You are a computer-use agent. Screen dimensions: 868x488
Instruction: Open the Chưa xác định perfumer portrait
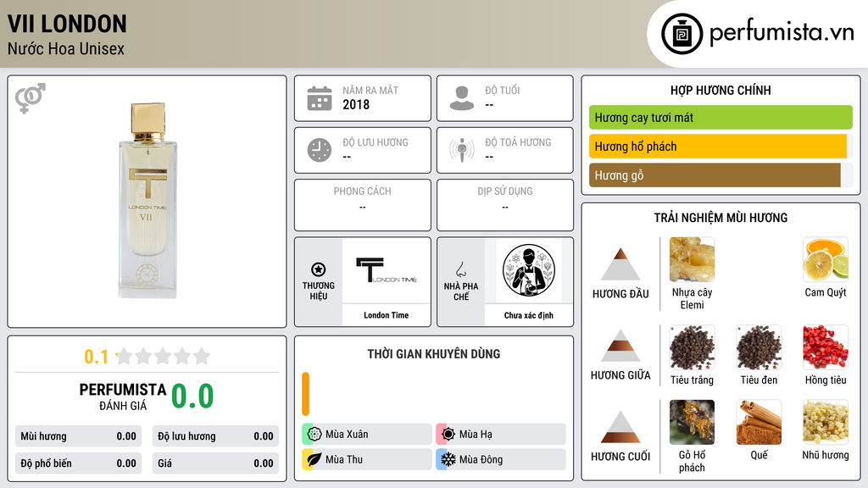coord(529,270)
